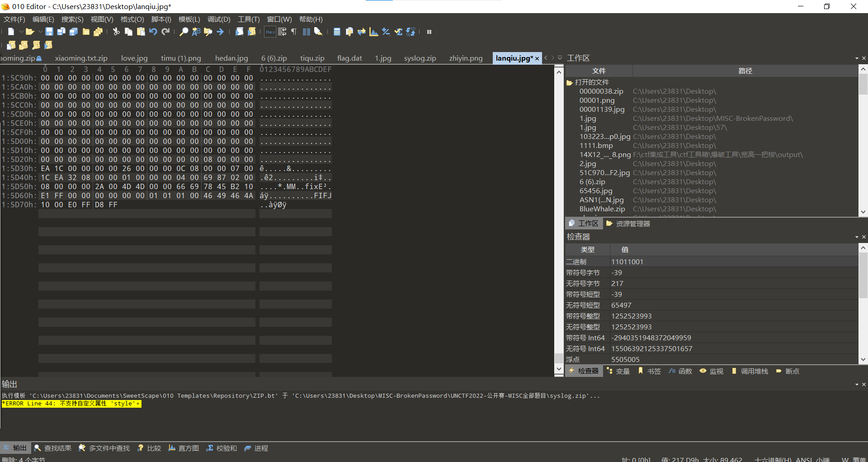Toggle show whitespace pilcrow icon
868x462 pixels.
[294, 32]
